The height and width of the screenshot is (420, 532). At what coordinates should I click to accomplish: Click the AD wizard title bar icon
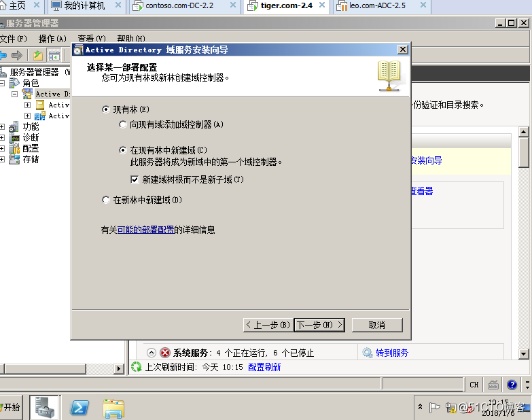(x=78, y=50)
